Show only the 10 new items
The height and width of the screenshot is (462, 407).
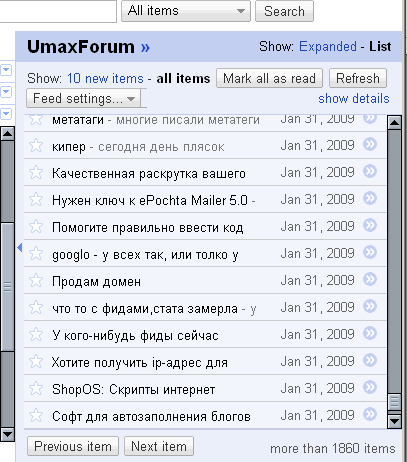pyautogui.click(x=105, y=79)
